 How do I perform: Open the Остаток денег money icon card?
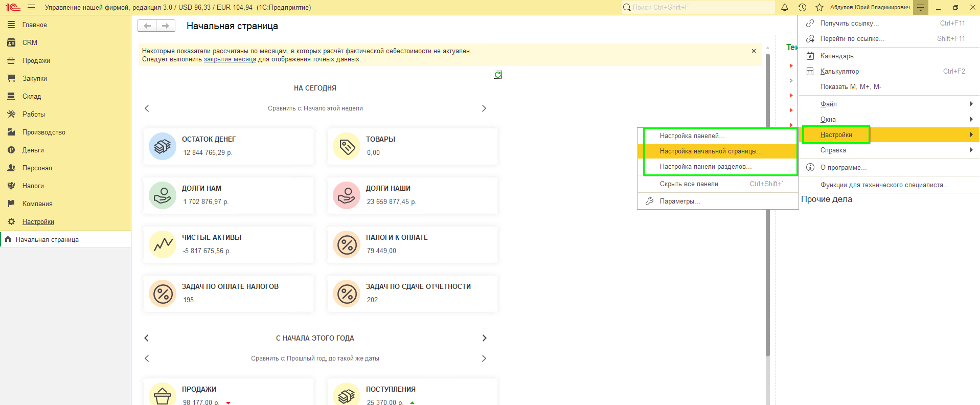(163, 146)
